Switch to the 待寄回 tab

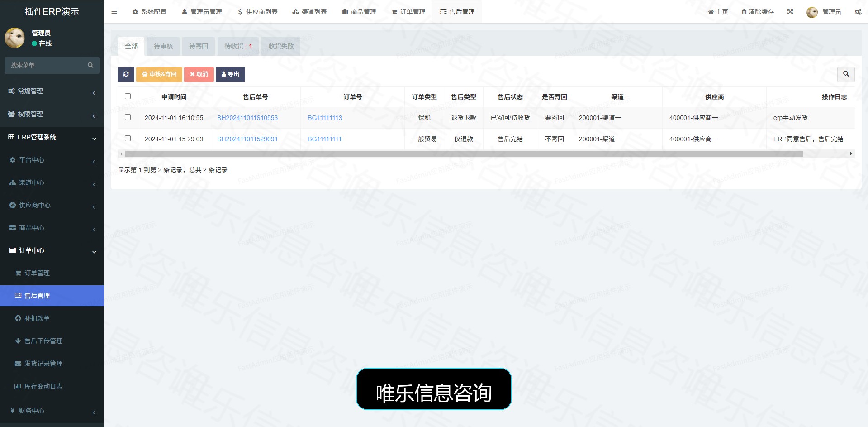click(x=199, y=46)
